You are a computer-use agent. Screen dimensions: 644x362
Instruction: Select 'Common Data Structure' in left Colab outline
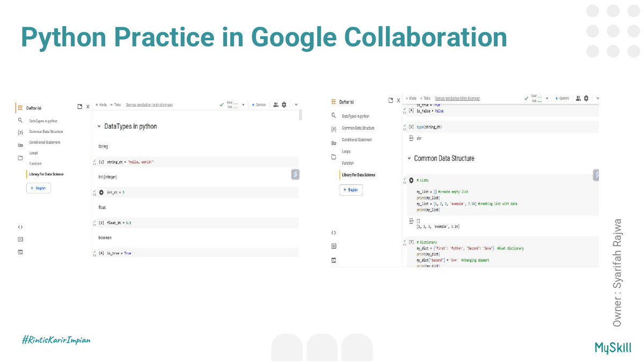[47, 131]
